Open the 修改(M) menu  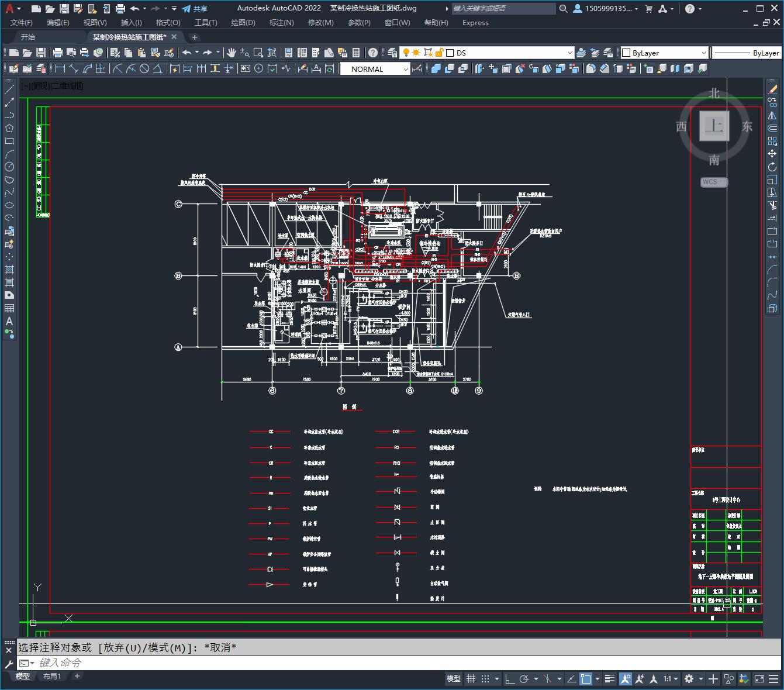320,23
